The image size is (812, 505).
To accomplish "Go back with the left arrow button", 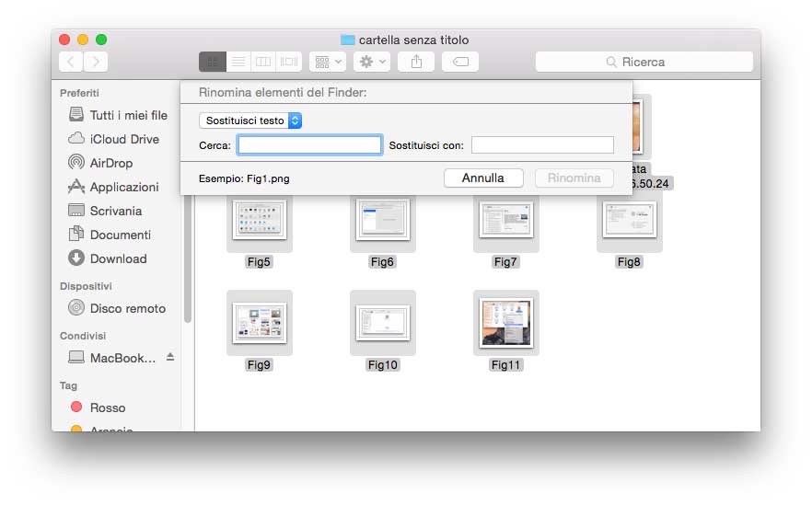I will coord(71,63).
